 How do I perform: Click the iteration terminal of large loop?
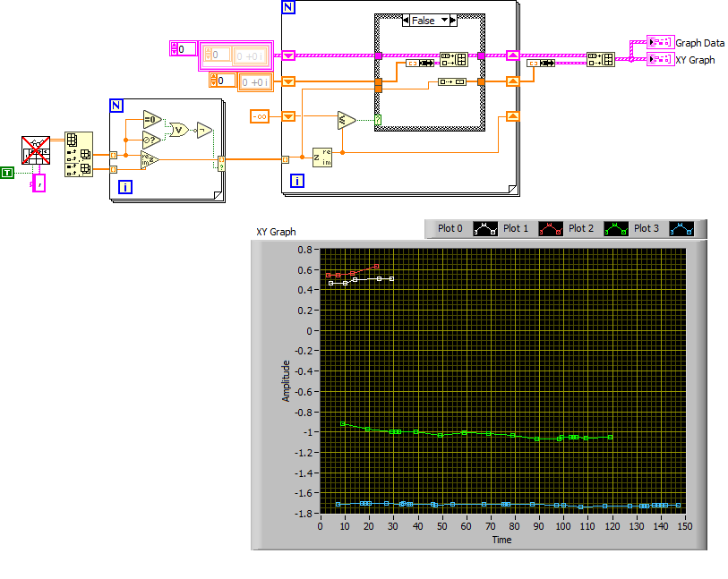[297, 181]
